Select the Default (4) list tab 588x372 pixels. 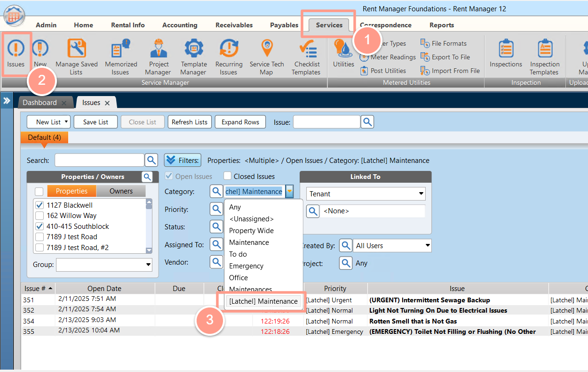tap(44, 137)
